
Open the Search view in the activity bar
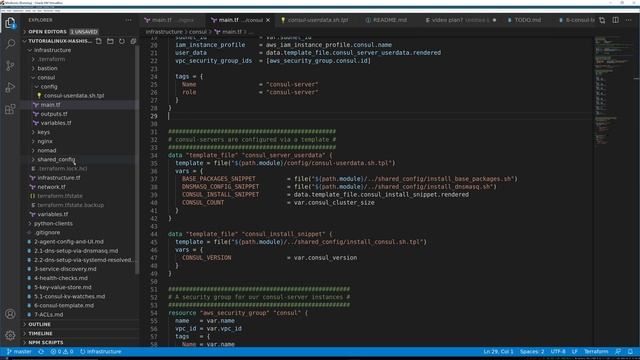click(x=10, y=44)
